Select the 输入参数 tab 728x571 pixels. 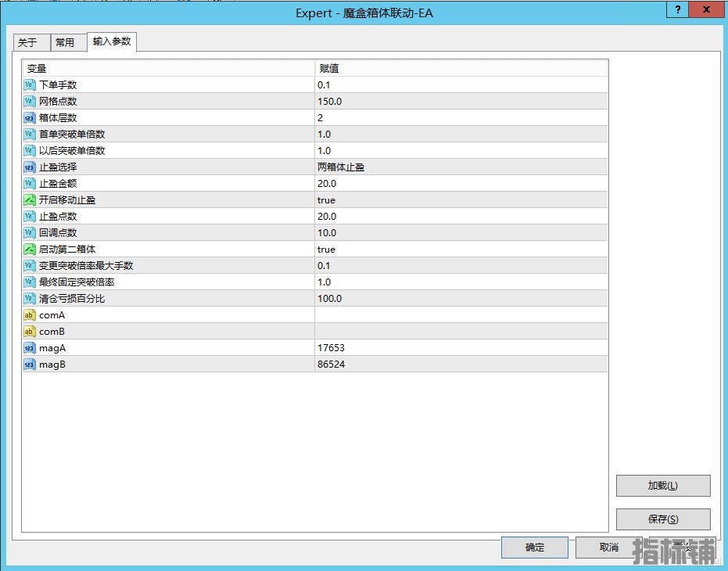coord(111,41)
